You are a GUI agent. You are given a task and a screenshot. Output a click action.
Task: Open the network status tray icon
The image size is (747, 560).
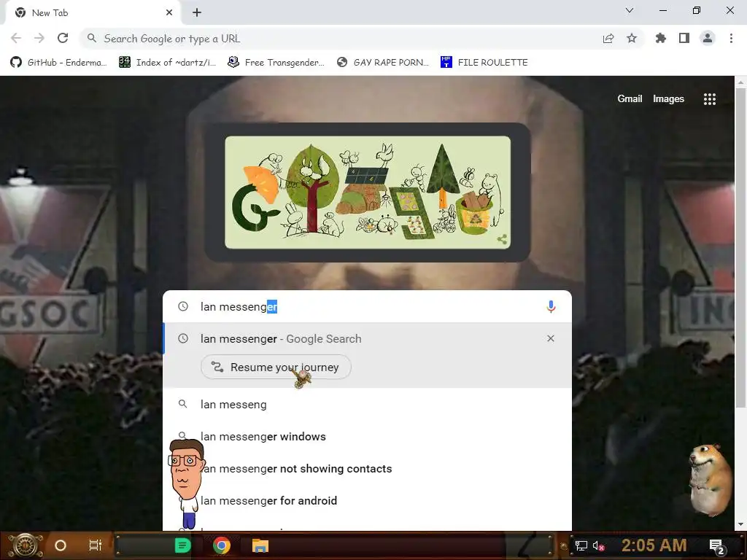tap(581, 545)
